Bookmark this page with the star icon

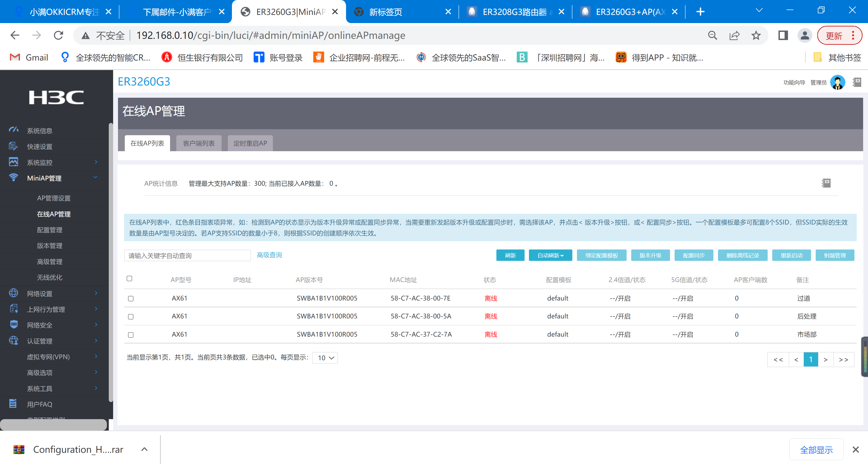click(x=756, y=35)
